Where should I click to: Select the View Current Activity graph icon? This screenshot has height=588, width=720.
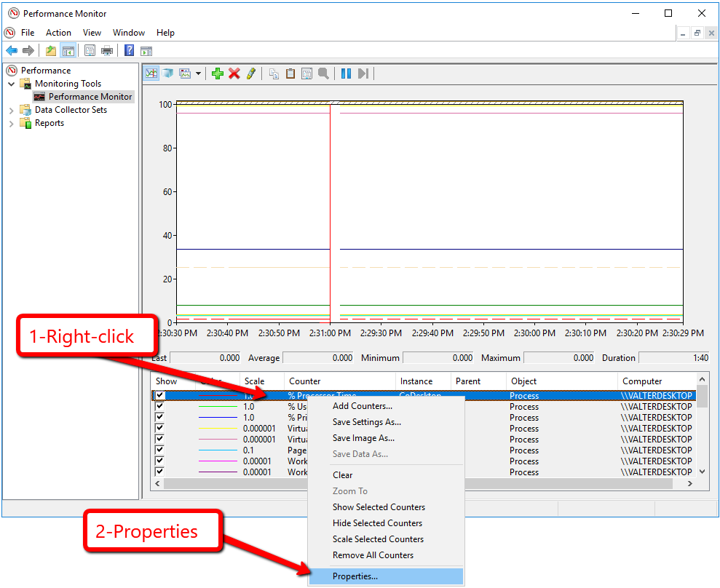coord(151,73)
